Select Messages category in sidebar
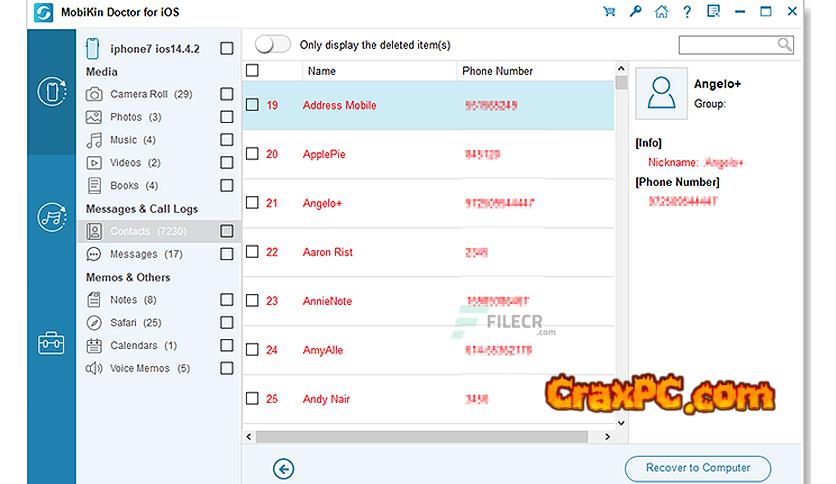 click(x=133, y=254)
